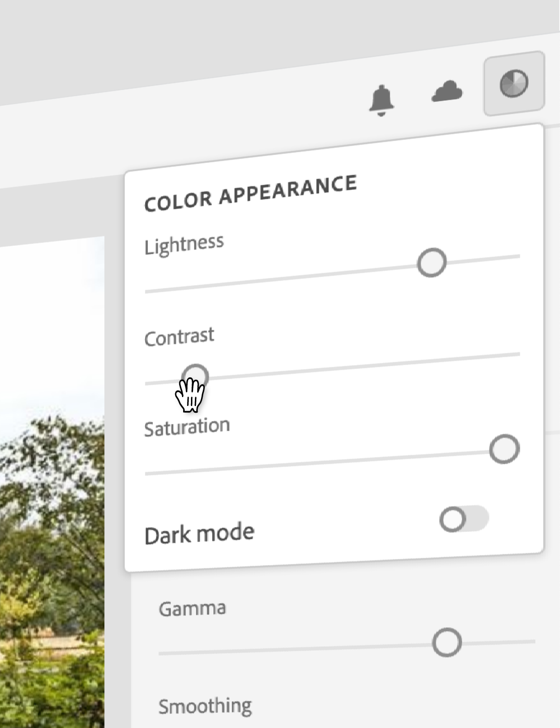The image size is (560, 728).
Task: Click the Smoothing label
Action: coord(205,706)
